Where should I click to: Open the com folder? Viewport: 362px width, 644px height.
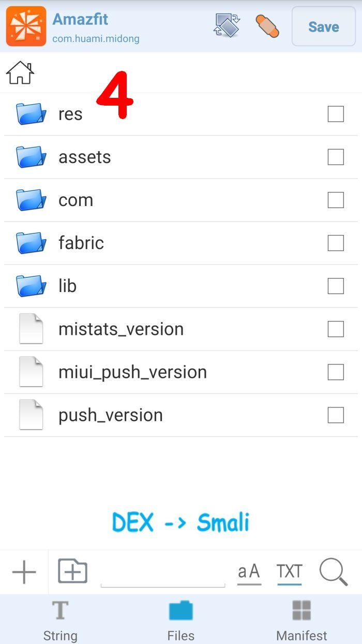[76, 200]
